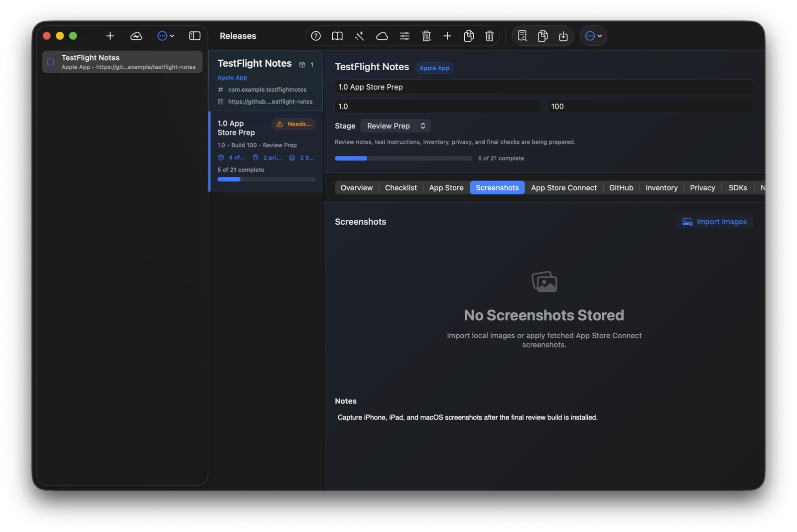
Task: Switch to the SDKs tab
Action: (x=738, y=188)
